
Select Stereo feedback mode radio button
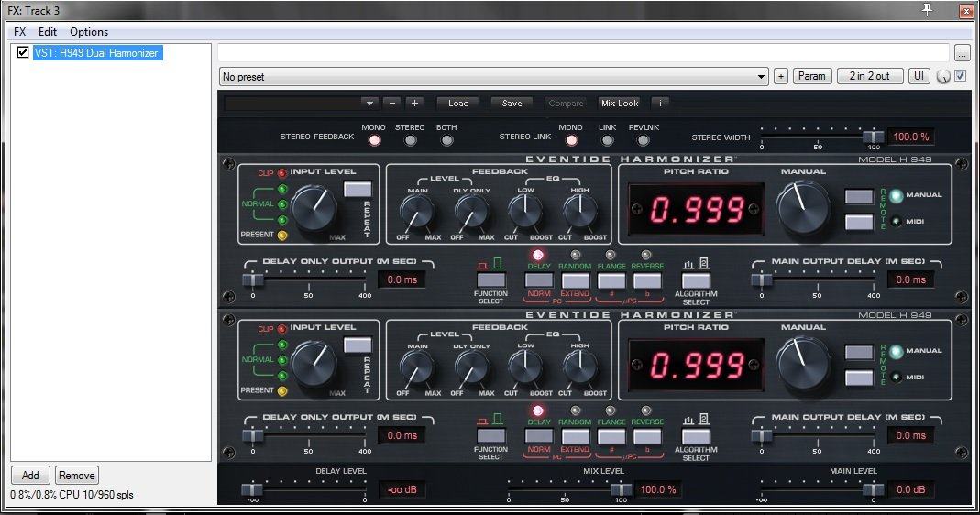(410, 140)
